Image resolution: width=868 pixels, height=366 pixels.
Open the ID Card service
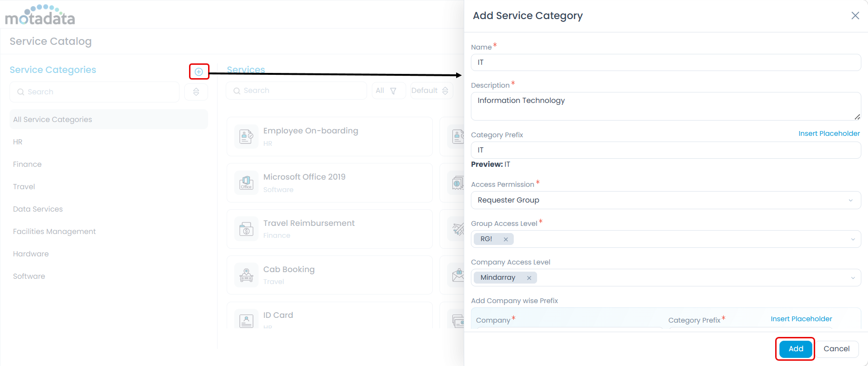point(329,315)
